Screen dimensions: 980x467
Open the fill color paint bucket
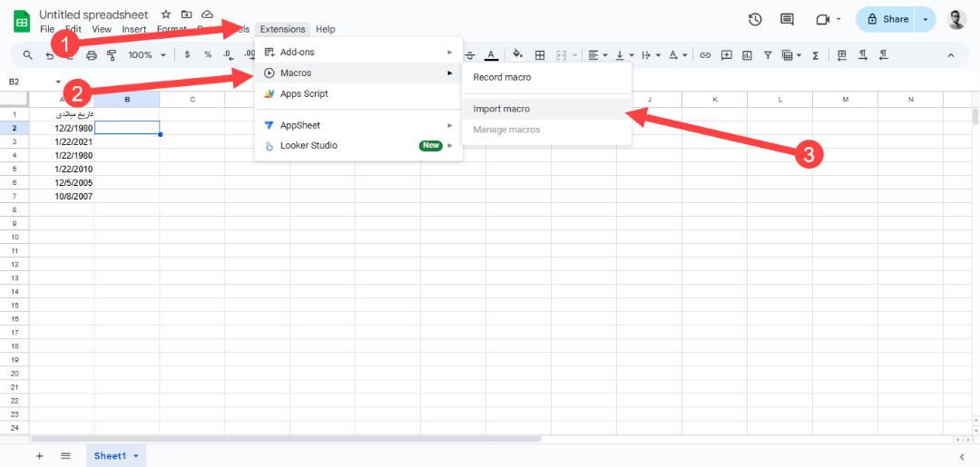517,55
